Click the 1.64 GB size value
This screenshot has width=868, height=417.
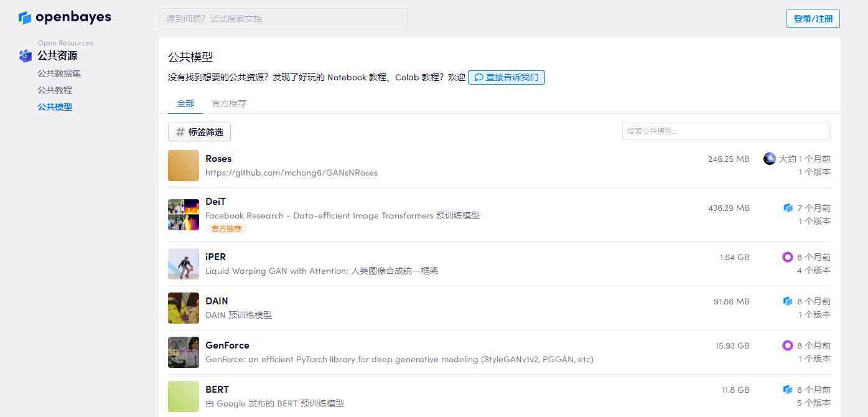(734, 257)
